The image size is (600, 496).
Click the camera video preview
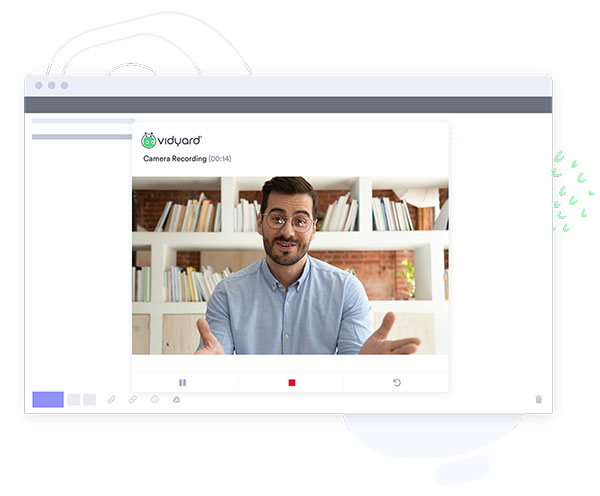point(290,265)
